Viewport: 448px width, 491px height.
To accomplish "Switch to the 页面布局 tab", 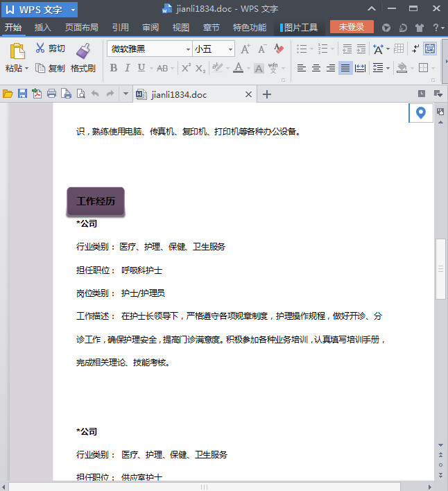I will coord(82,28).
